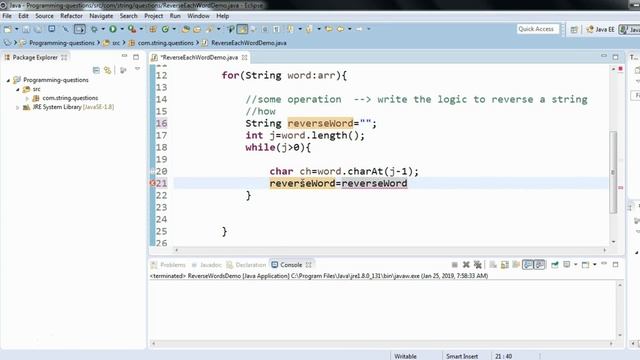Open the External Tools dropdown arrow

click(x=141, y=29)
